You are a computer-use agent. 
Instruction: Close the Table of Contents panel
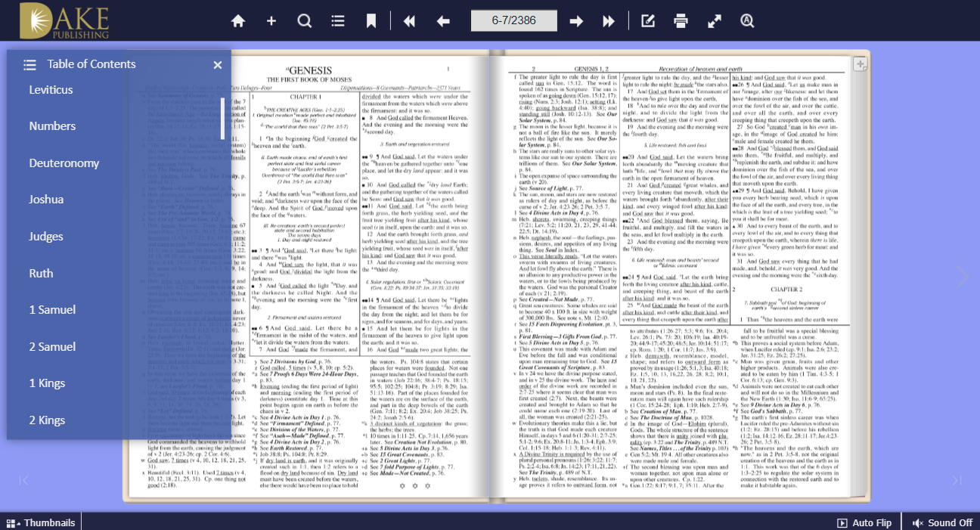click(218, 65)
